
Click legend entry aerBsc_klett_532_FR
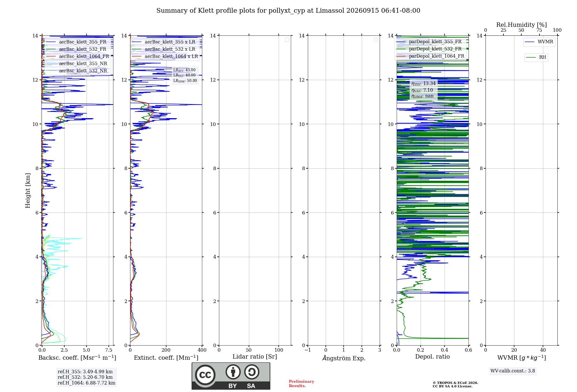77,49
